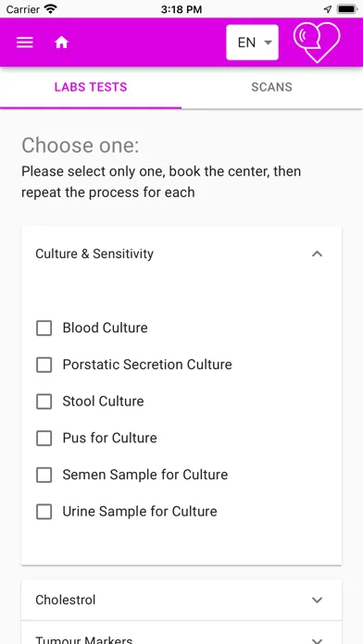Tap the heart chat logo
The width and height of the screenshot is (363, 644).
(317, 43)
